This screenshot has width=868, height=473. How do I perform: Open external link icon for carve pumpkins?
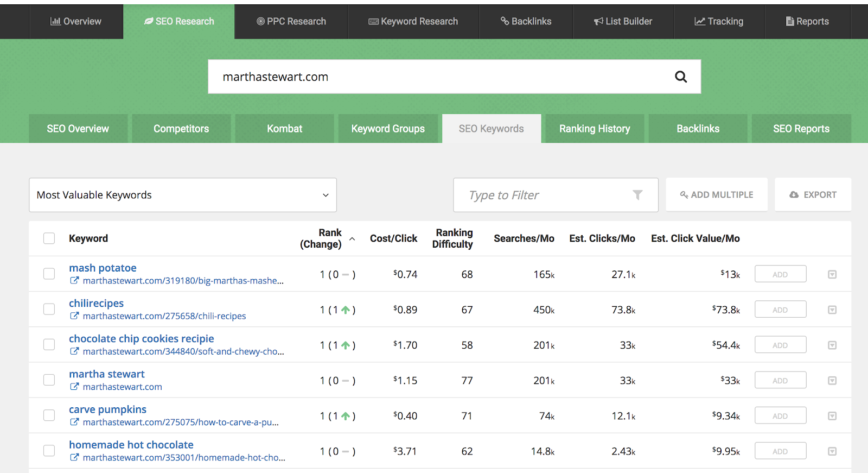[74, 422]
